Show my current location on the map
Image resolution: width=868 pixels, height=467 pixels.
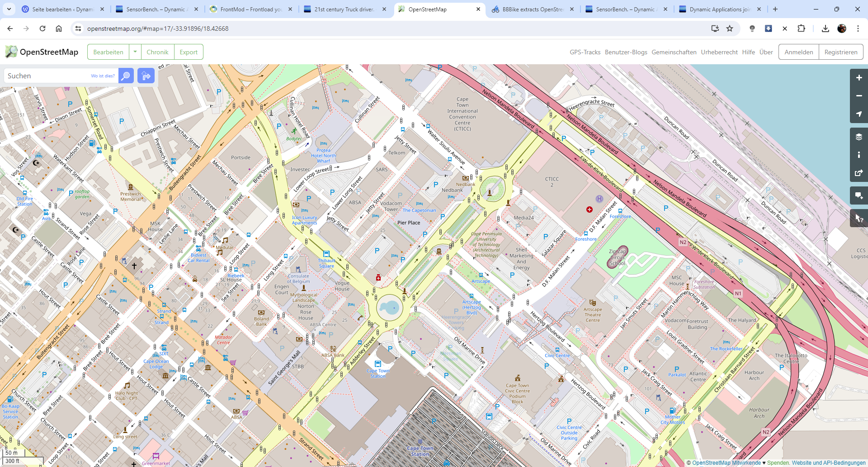click(859, 114)
